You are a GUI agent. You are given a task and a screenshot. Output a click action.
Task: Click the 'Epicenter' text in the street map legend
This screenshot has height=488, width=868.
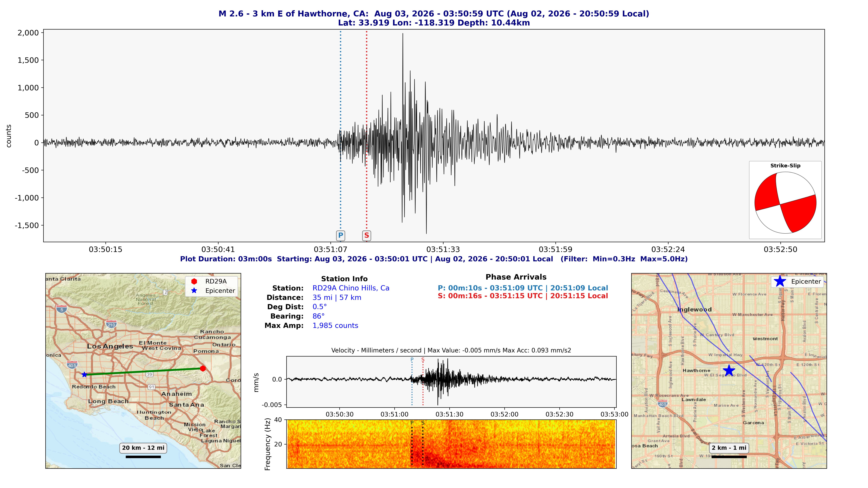click(806, 282)
